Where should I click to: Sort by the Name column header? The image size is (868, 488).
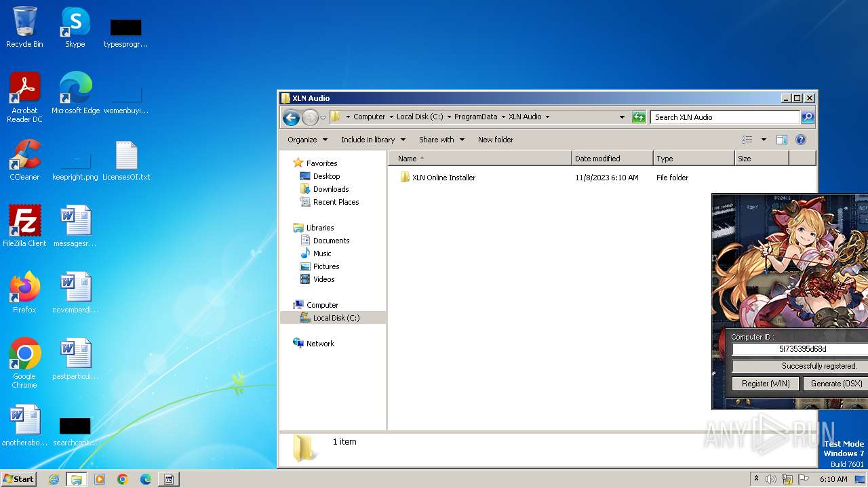[x=480, y=159]
